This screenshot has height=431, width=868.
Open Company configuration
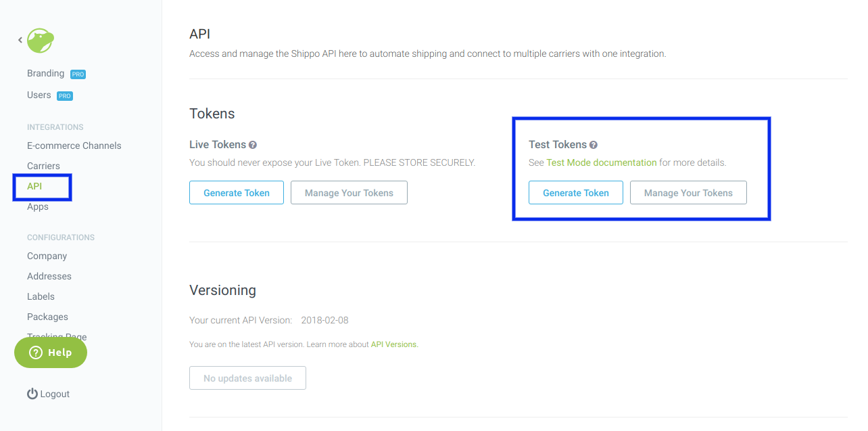coord(47,256)
